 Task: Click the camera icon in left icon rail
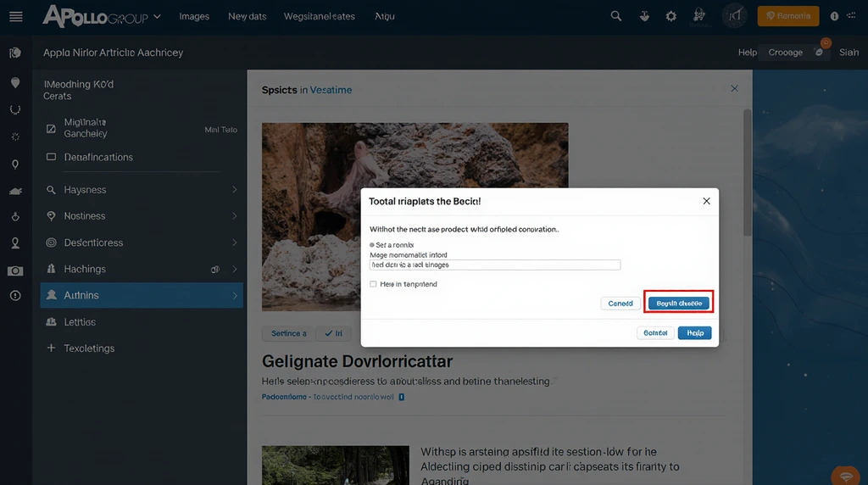15,270
